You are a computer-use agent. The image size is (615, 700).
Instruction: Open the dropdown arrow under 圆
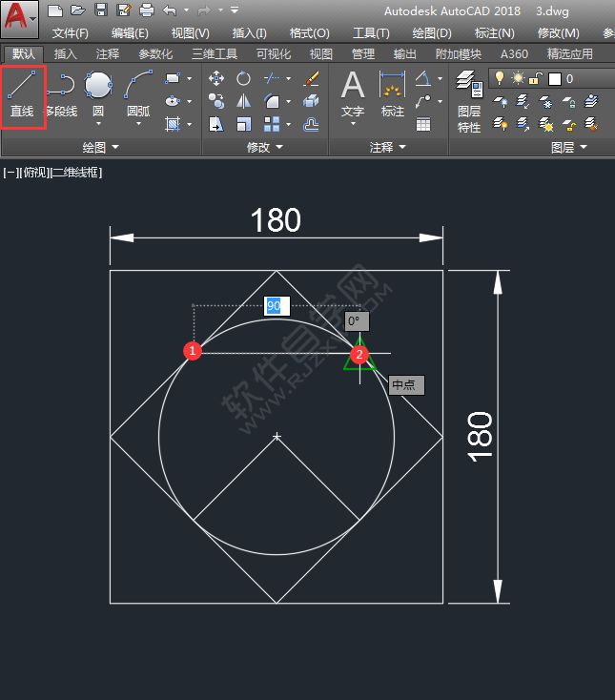point(98,124)
